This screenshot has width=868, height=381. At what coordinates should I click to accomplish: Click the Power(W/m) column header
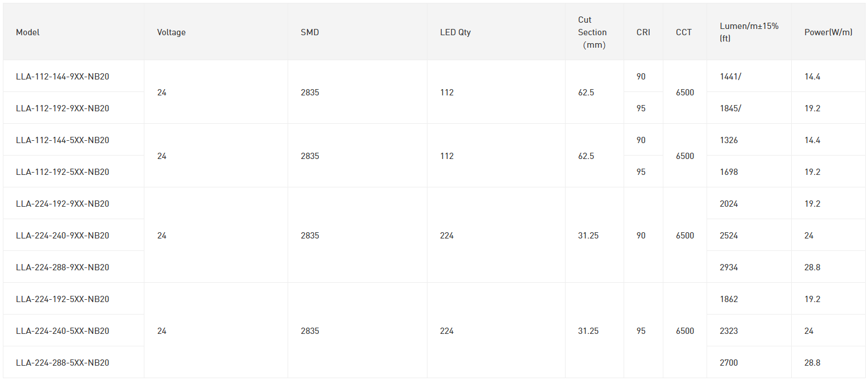tap(828, 32)
